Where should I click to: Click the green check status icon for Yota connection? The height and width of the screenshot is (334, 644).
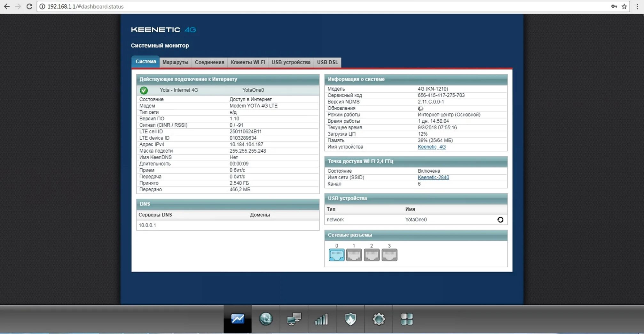point(144,90)
